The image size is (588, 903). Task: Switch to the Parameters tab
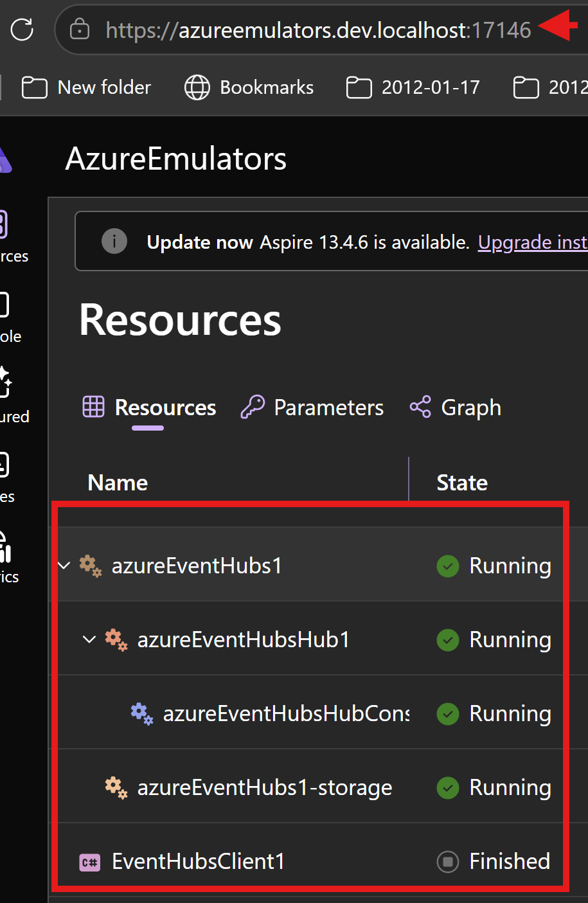click(312, 407)
